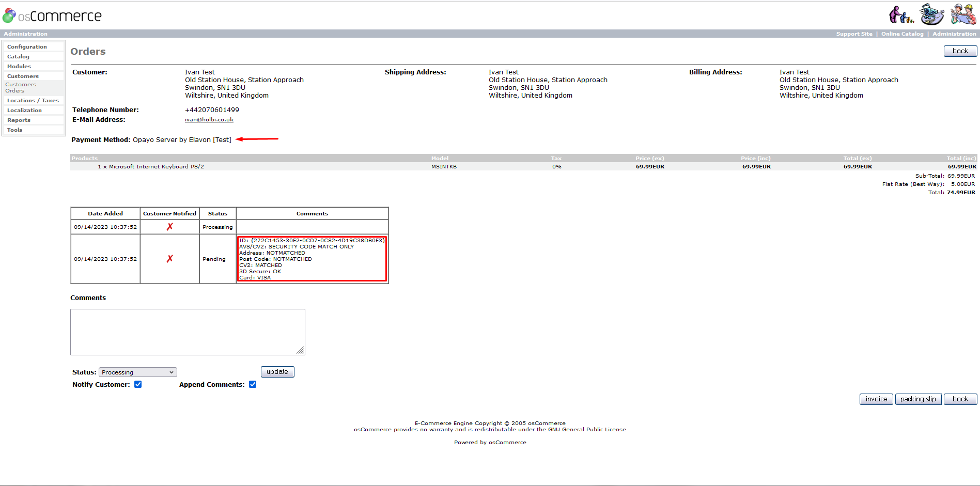Open the online catalog computer icon
The width and height of the screenshot is (980, 486).
point(932,14)
